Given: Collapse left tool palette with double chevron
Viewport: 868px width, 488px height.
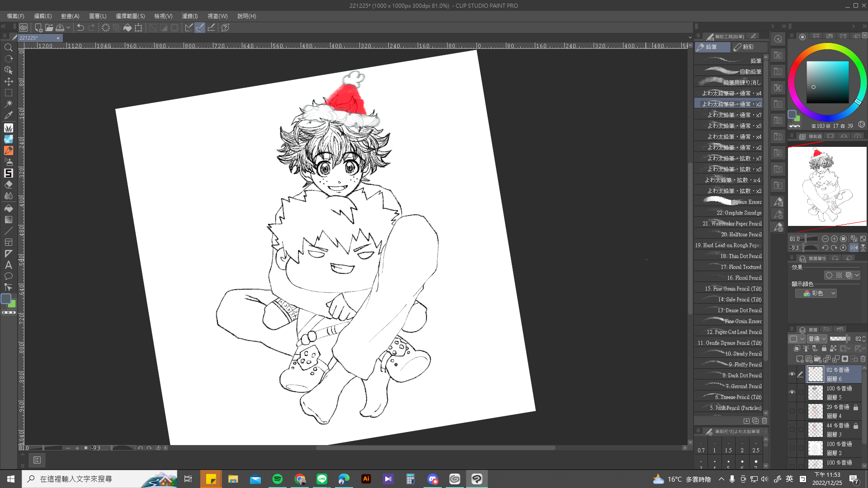Looking at the screenshot, I should 4,26.
